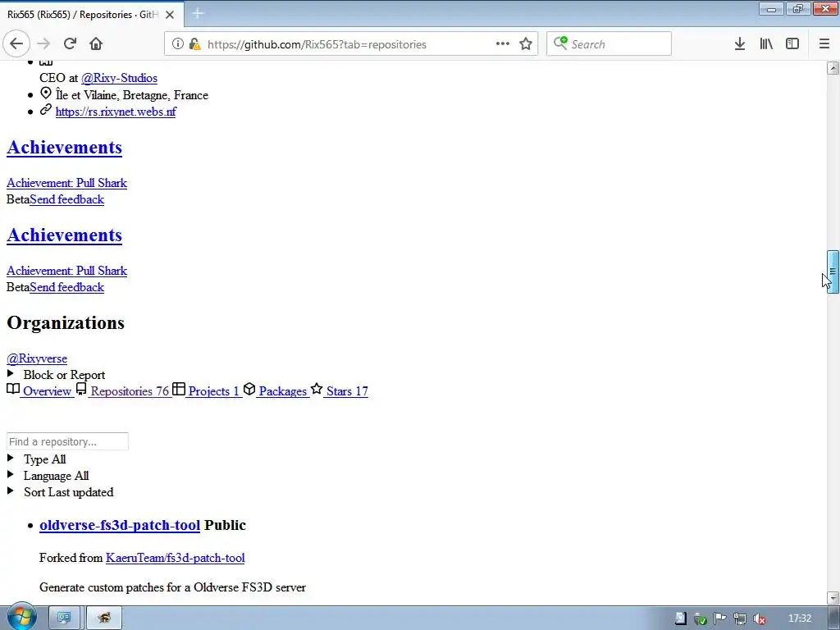
Task: Click the second Send feedback link
Action: (x=67, y=288)
